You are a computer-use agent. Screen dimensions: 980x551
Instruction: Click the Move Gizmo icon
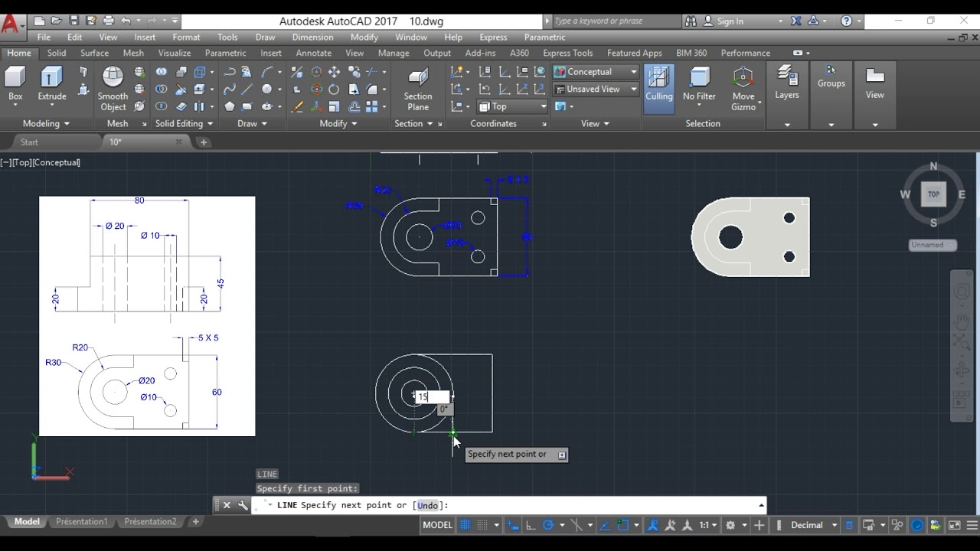tap(743, 78)
